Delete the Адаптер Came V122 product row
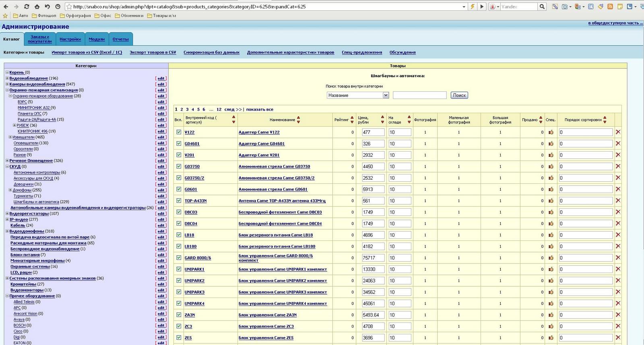This screenshot has width=644, height=345. [x=618, y=132]
